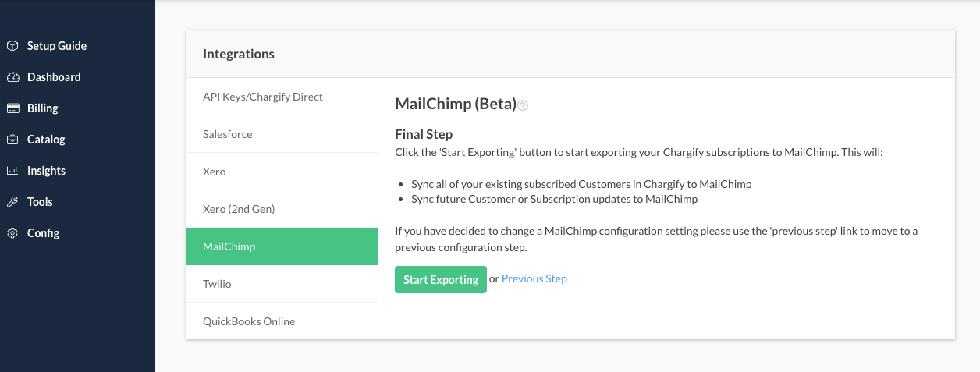Click the Insights bar chart icon
This screenshot has height=372, width=980.
click(12, 171)
